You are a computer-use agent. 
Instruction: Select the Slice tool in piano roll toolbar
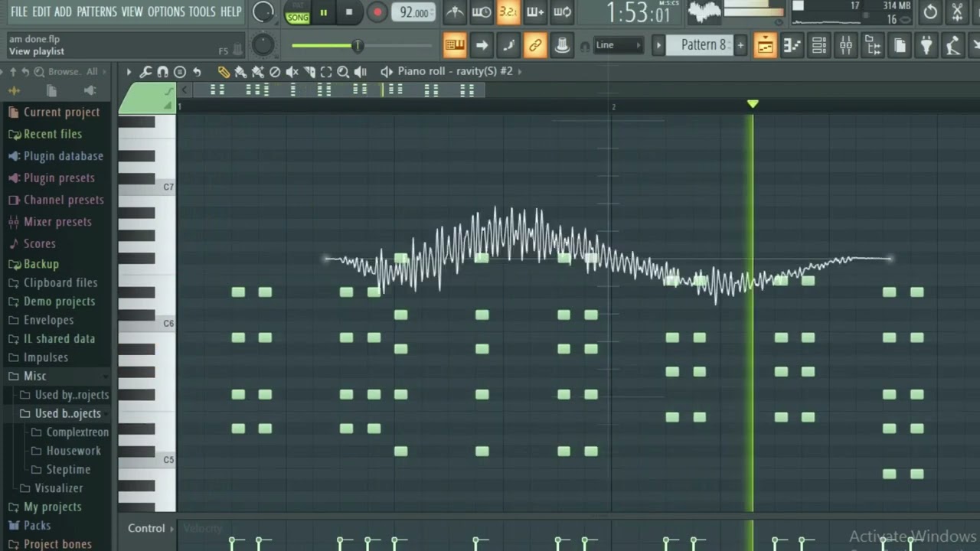[309, 72]
